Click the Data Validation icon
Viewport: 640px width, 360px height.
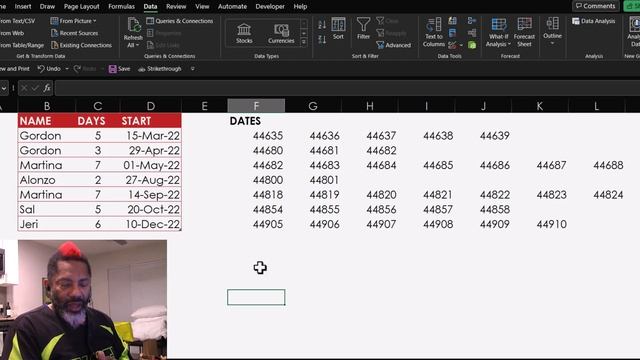(452, 45)
